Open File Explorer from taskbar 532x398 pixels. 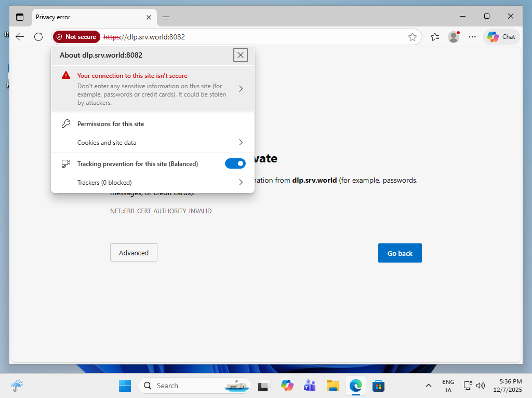[333, 386]
